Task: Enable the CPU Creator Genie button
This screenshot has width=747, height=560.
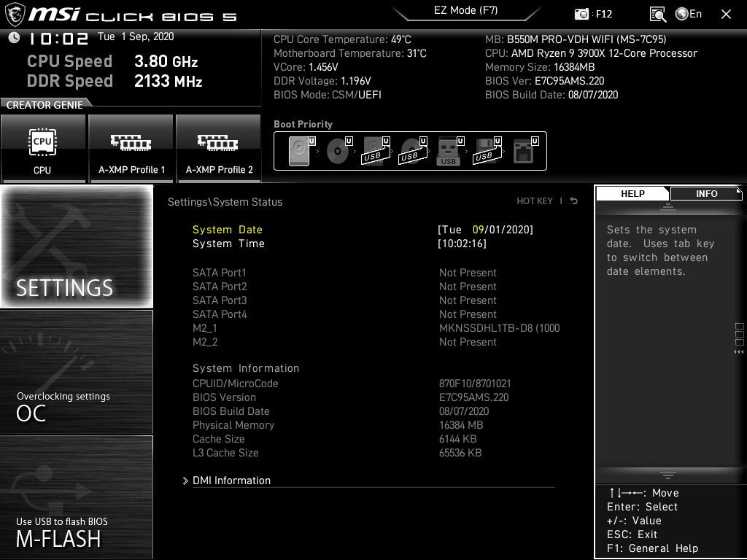Action: point(43,148)
